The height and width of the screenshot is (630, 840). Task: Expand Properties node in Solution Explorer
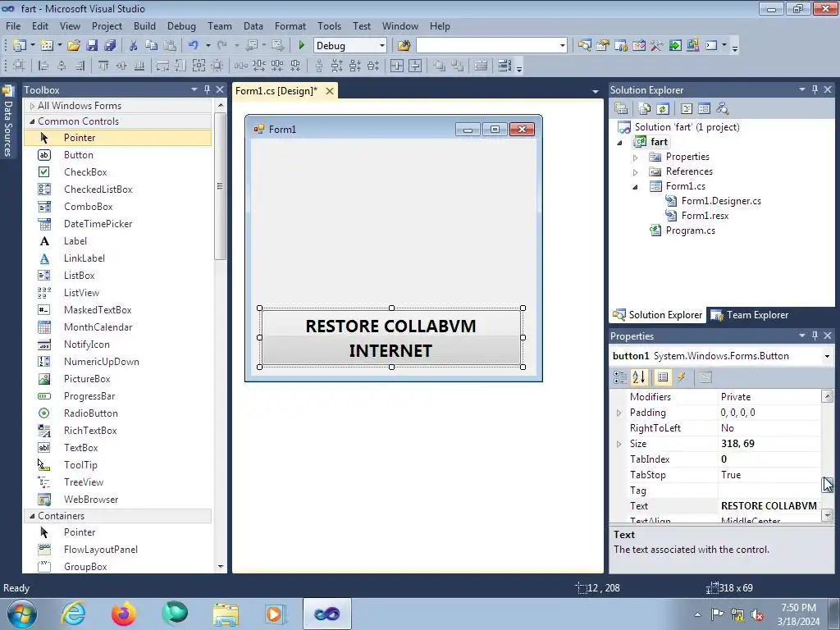(636, 157)
